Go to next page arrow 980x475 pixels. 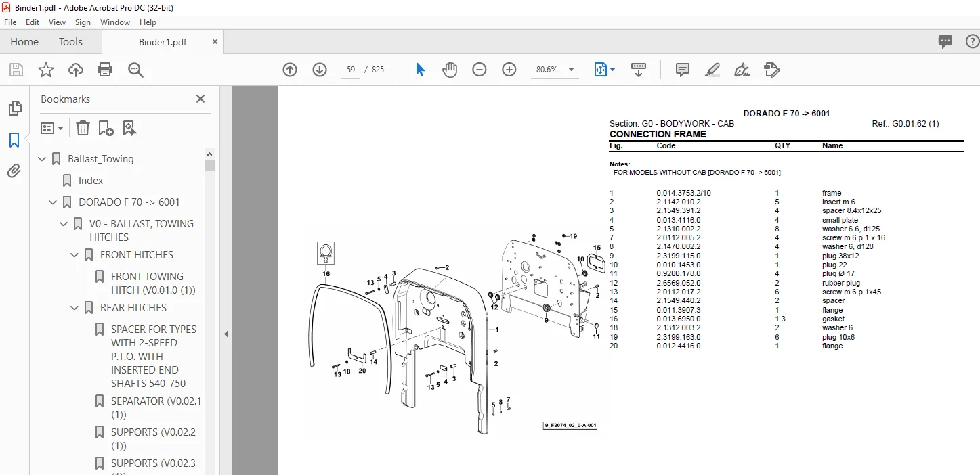320,70
